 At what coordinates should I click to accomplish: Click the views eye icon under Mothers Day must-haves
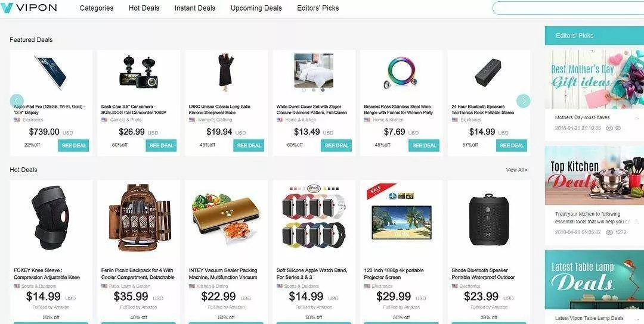[x=609, y=129]
